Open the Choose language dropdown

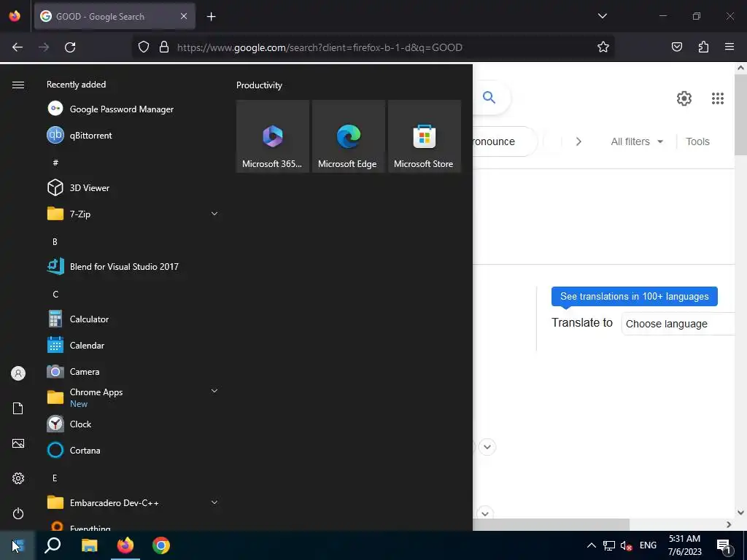(678, 324)
